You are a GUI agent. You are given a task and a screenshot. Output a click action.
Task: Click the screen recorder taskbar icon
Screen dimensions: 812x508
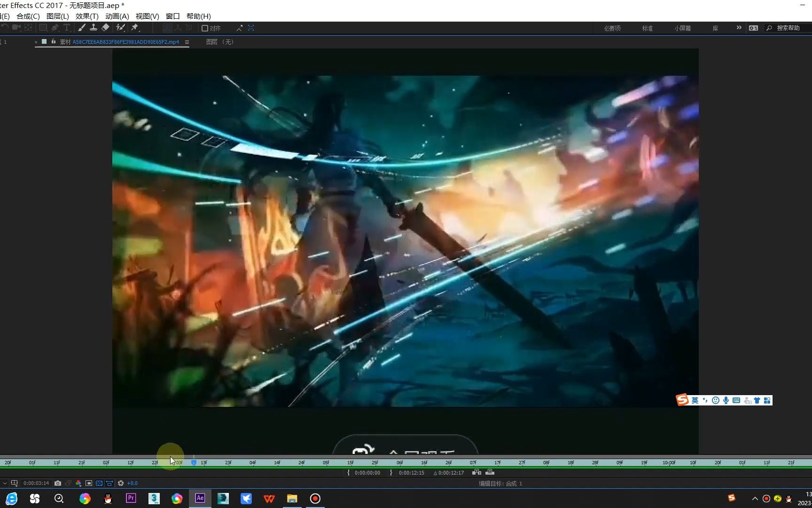pyautogui.click(x=315, y=499)
